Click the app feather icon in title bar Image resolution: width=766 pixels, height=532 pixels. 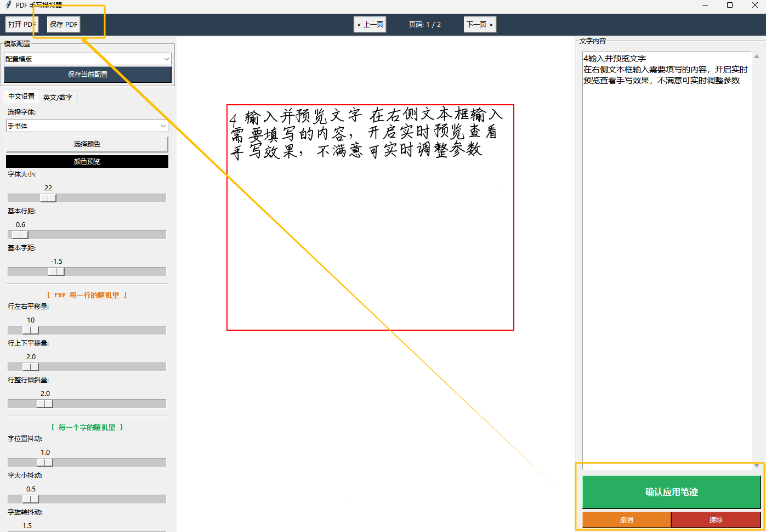point(8,5)
